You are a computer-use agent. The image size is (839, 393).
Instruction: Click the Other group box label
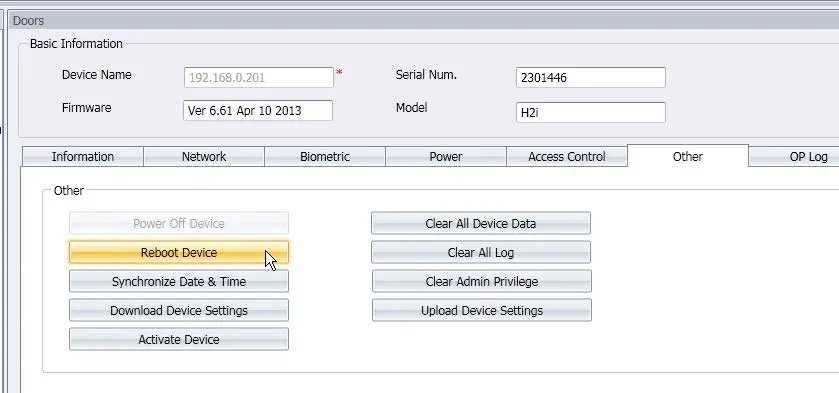68,190
